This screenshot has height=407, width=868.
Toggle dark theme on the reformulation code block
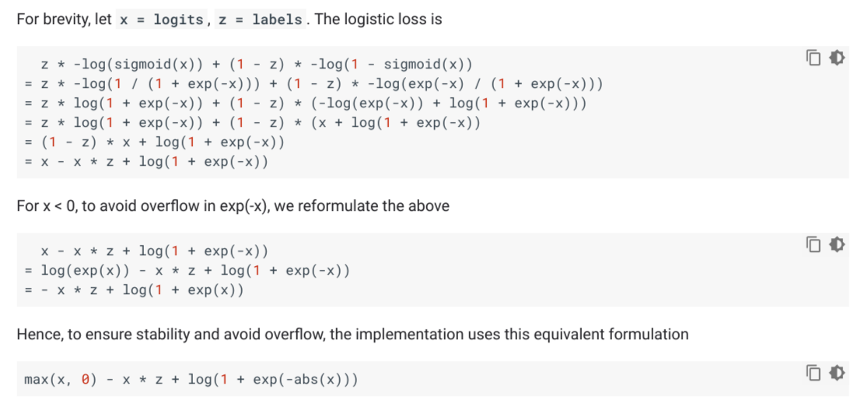(x=837, y=244)
